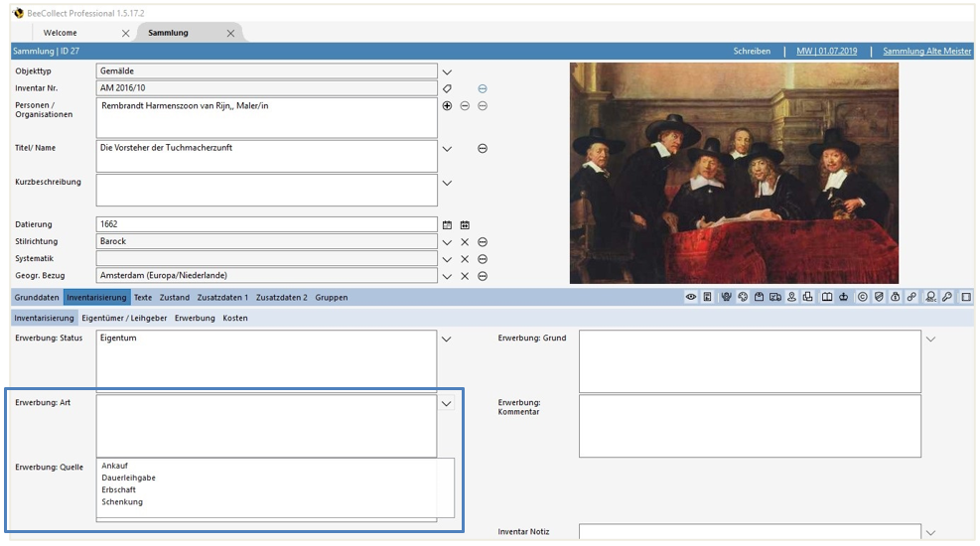Open the Erwerbung: Status dropdown arrow
The height and width of the screenshot is (546, 980).
click(x=447, y=340)
